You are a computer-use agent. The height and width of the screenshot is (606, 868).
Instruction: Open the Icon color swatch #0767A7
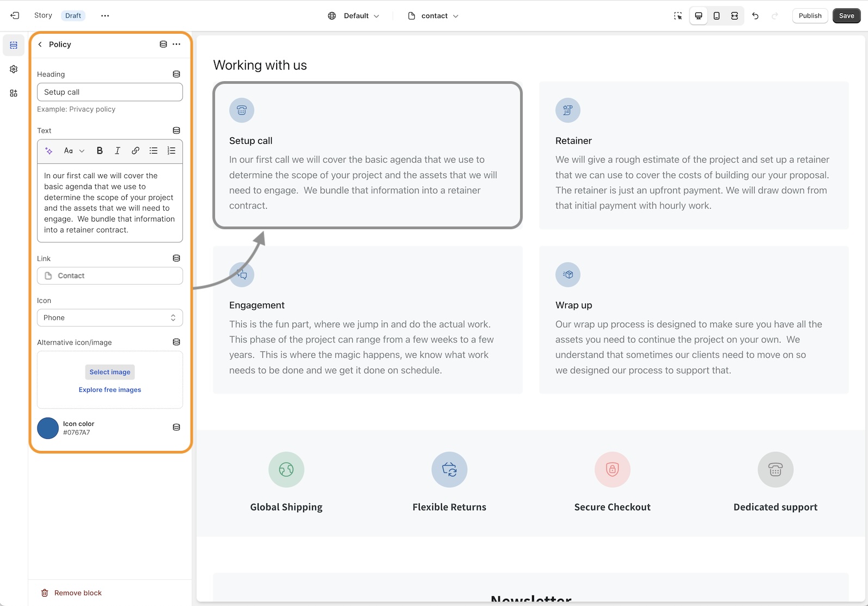[48, 429]
